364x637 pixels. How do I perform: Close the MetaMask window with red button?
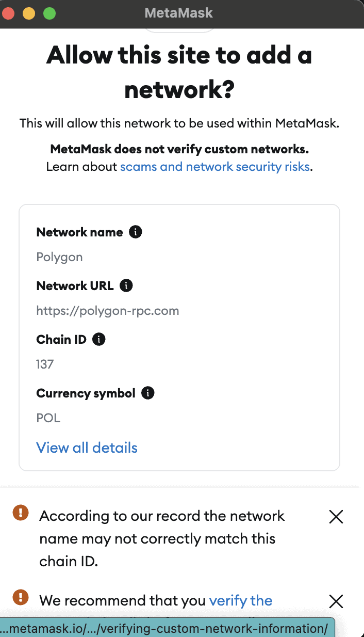[x=8, y=13]
